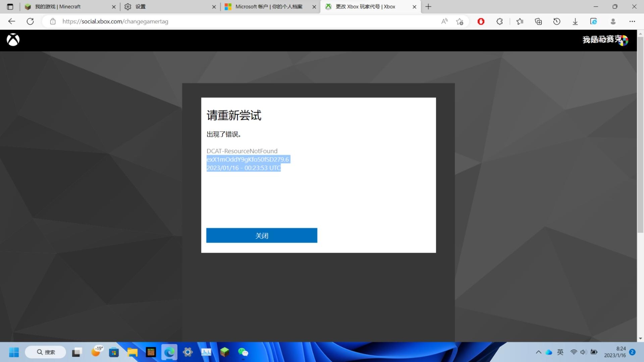Screen dimensions: 644x362
Task: Open the browser Settings and more menu
Action: click(x=632, y=21)
